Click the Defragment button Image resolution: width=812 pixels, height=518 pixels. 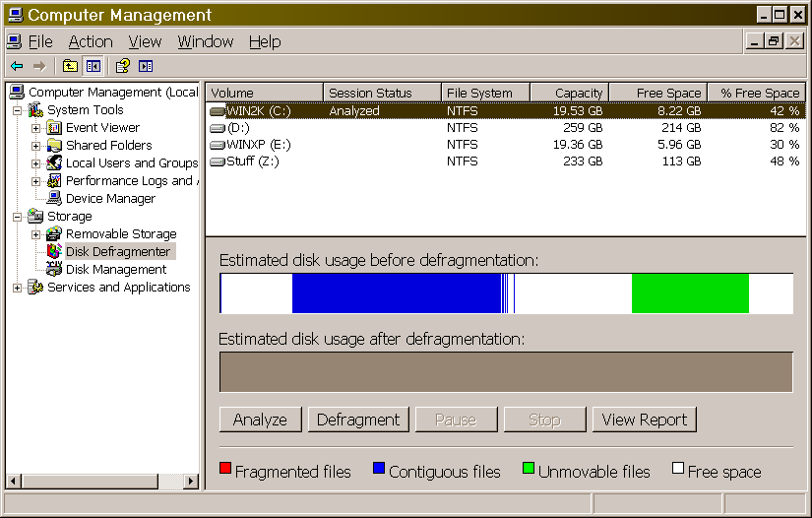(358, 420)
